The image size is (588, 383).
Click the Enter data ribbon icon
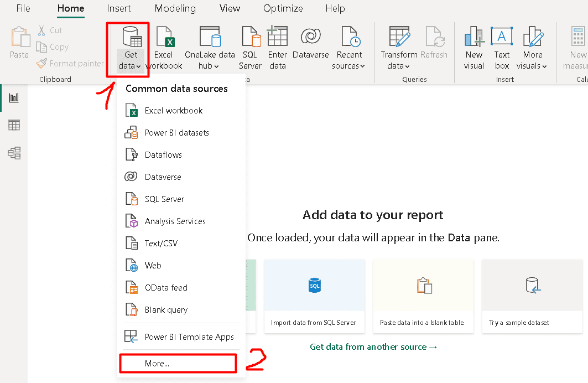coord(278,48)
